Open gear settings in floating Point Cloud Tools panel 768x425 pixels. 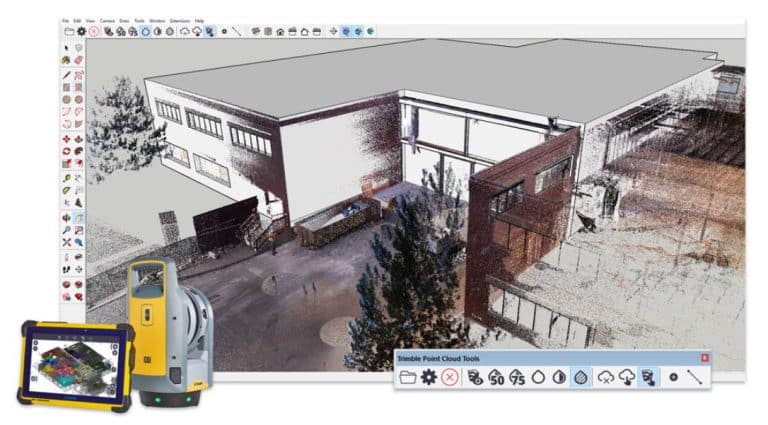click(429, 378)
